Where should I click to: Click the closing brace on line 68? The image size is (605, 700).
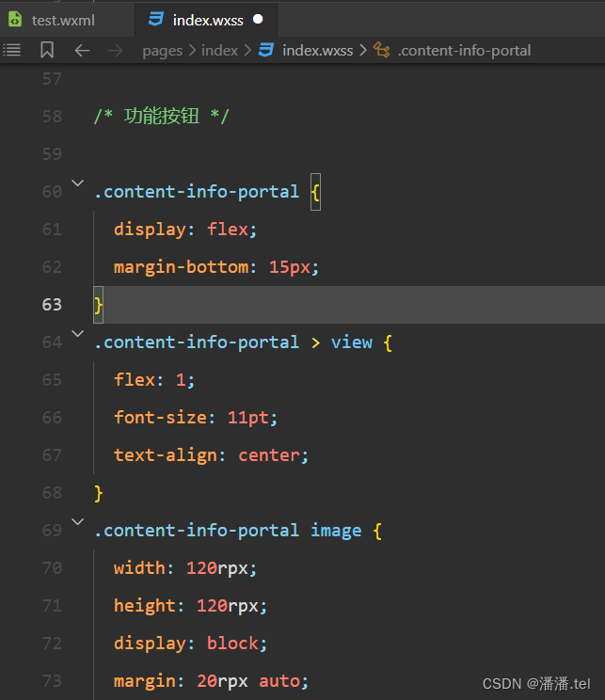tap(98, 493)
